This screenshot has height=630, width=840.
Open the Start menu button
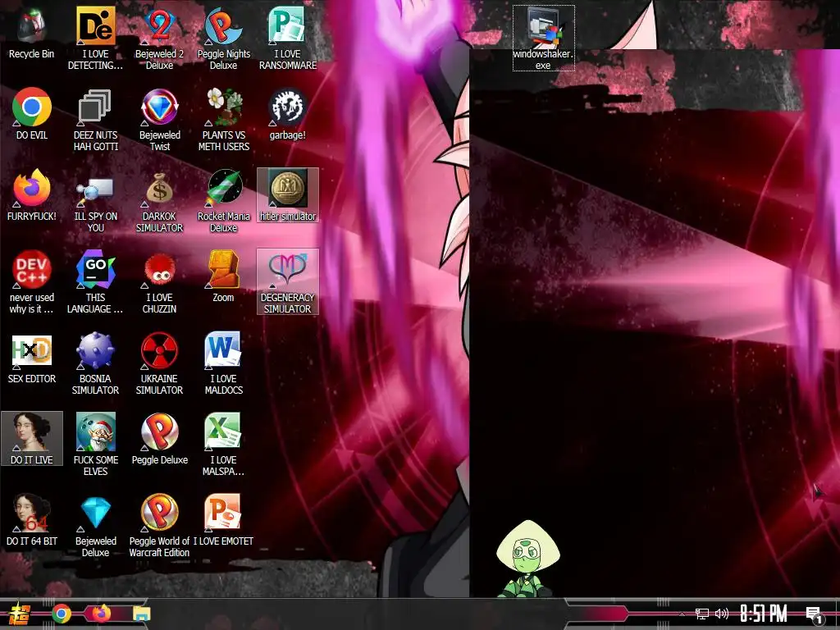[21, 614]
